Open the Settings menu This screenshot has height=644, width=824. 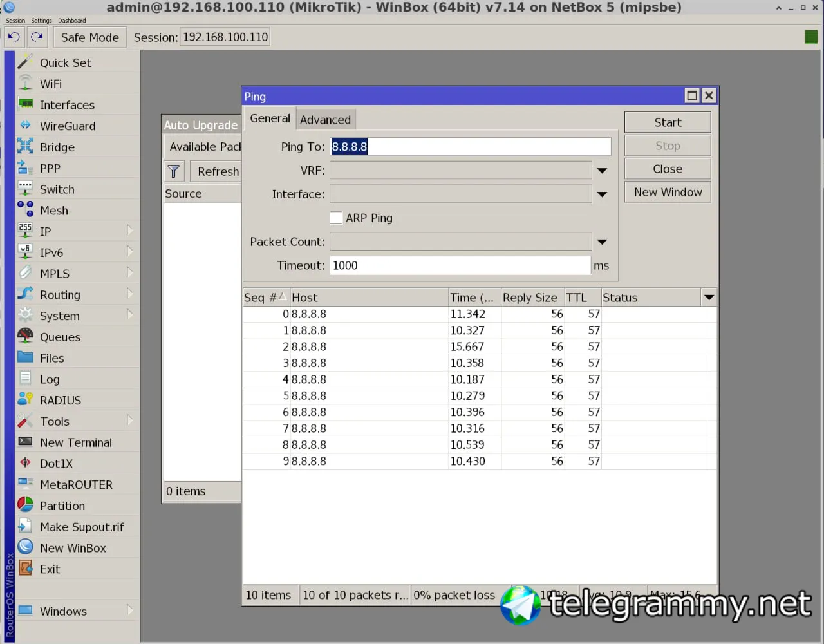[x=41, y=21]
